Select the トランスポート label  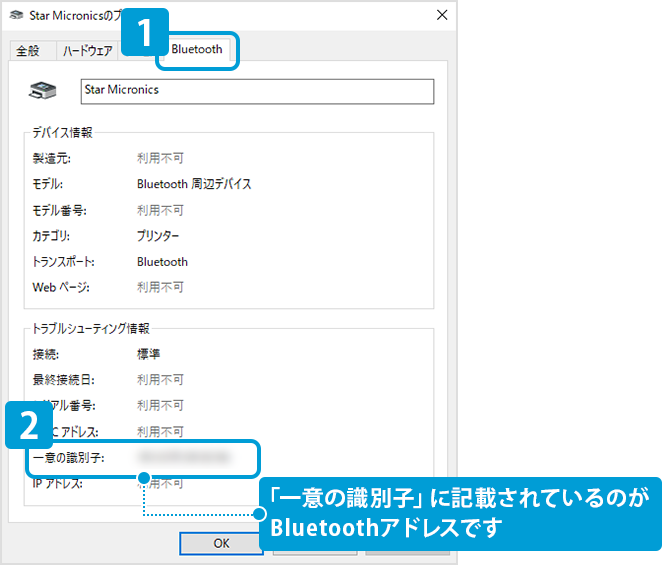63,262
